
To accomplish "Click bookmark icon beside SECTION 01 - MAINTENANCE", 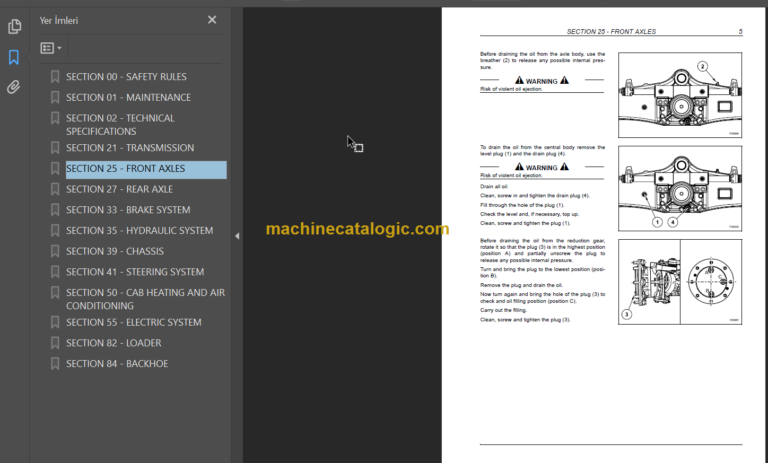I will [x=55, y=97].
